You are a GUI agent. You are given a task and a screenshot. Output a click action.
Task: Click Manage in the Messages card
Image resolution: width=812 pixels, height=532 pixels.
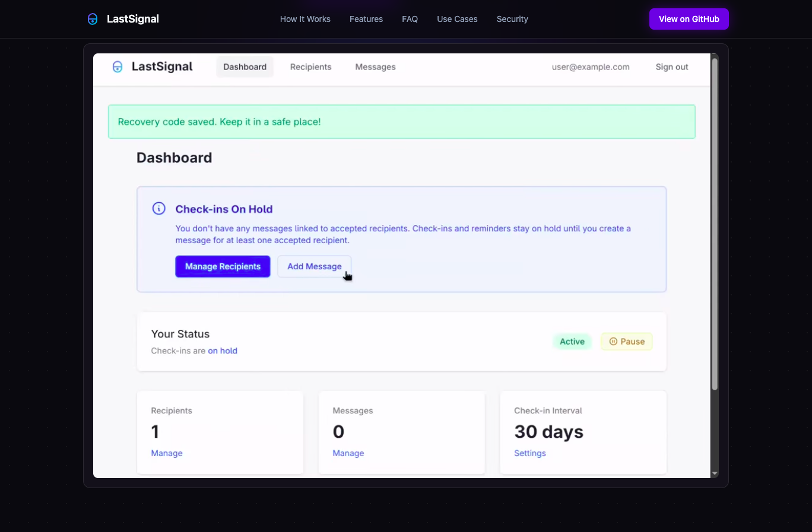point(348,453)
